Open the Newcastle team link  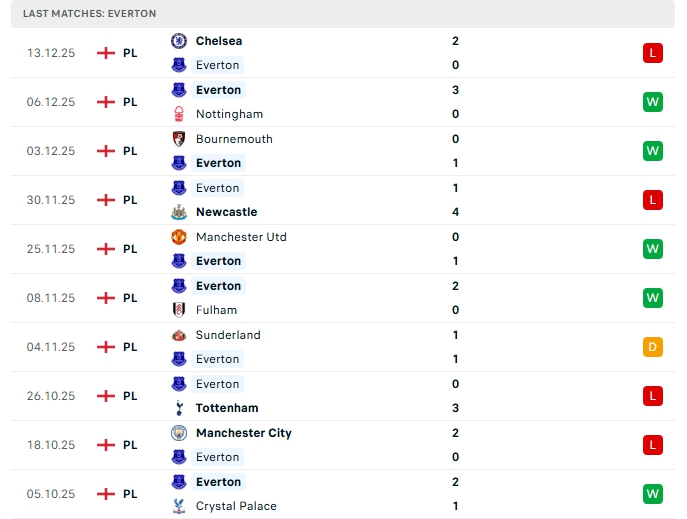[x=226, y=212]
